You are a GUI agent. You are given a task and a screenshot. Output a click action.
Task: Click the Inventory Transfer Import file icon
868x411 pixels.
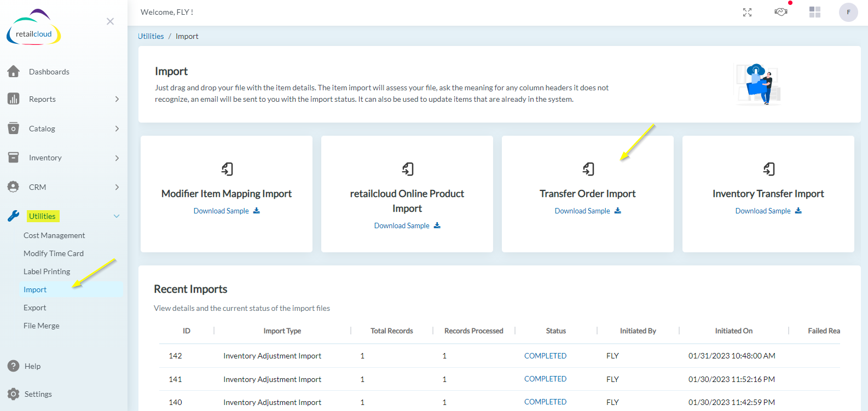pos(769,169)
